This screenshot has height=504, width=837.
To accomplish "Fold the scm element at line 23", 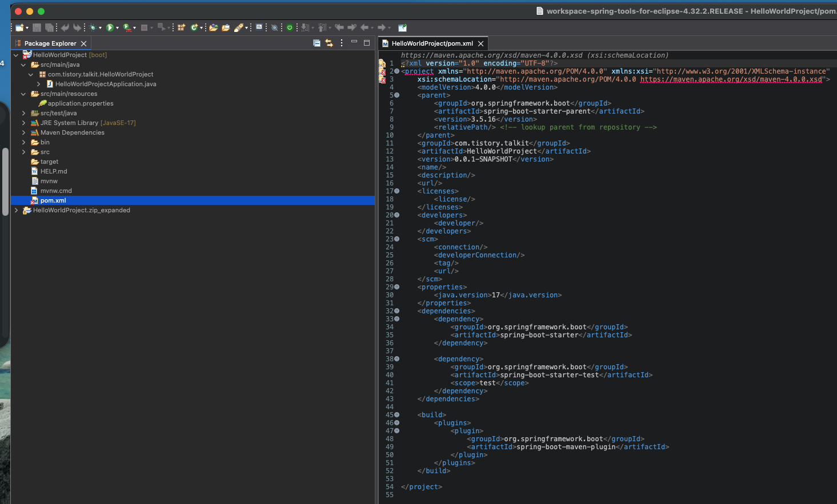I will pos(397,239).
